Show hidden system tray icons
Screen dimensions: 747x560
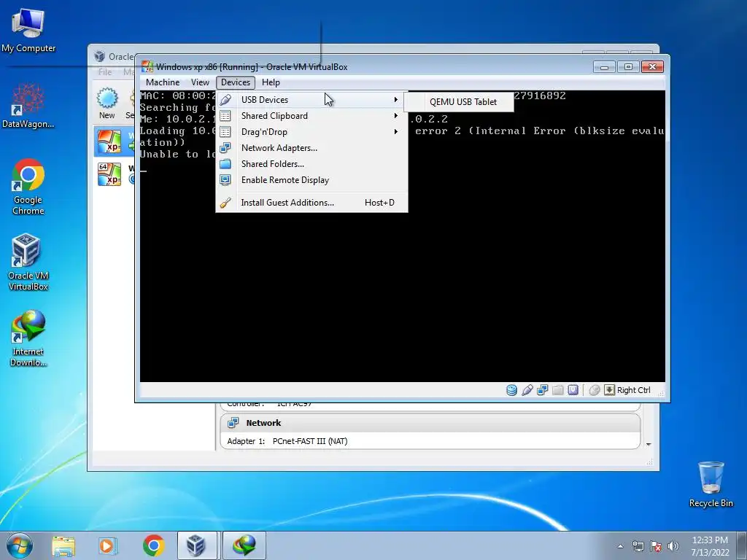coord(620,546)
